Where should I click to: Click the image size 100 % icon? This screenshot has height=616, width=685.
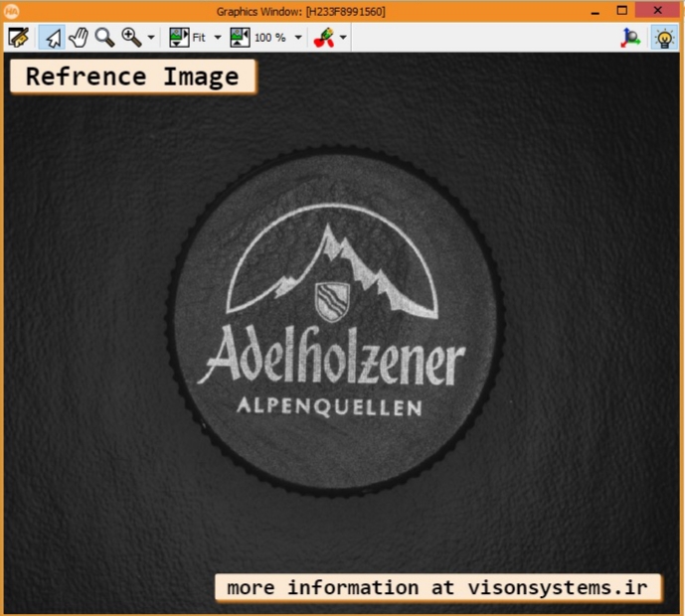coord(240,38)
